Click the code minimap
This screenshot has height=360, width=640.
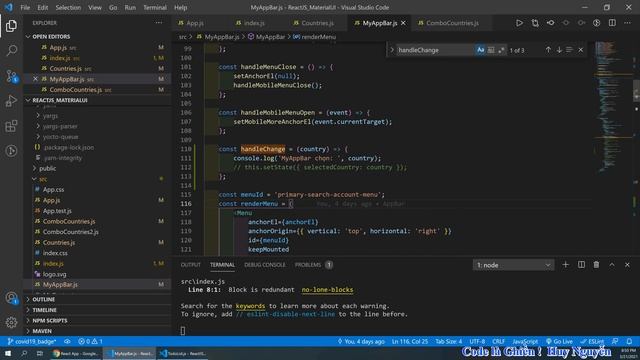pos(612,106)
